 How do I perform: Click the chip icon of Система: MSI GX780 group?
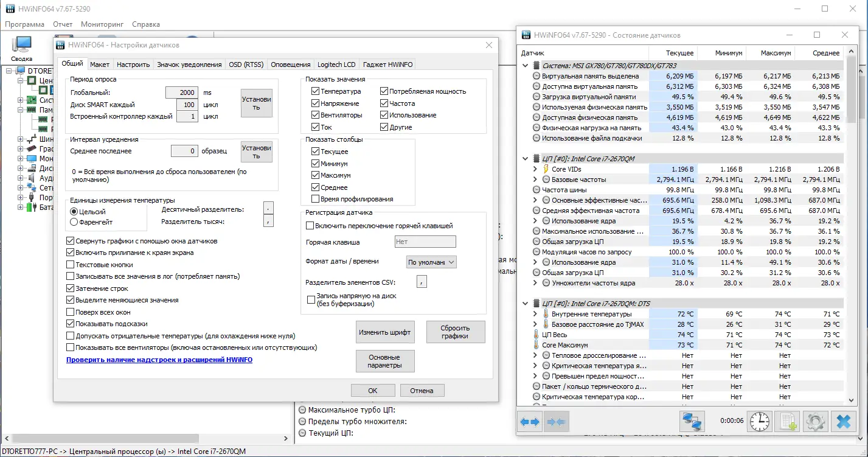pyautogui.click(x=536, y=66)
